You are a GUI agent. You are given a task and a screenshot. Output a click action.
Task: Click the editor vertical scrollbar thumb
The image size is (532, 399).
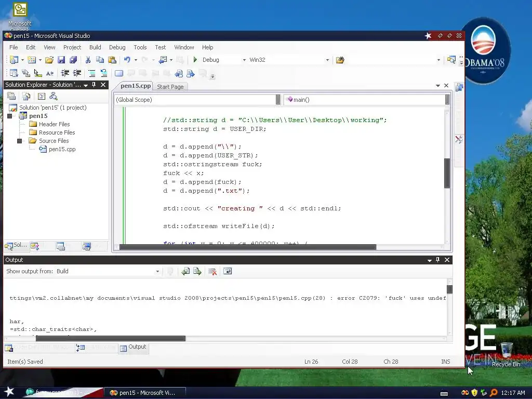point(447,173)
